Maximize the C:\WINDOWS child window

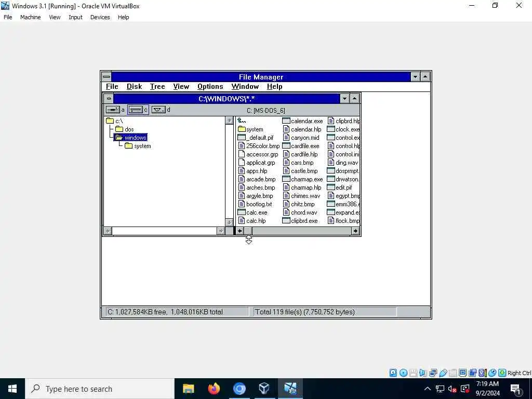tap(354, 99)
